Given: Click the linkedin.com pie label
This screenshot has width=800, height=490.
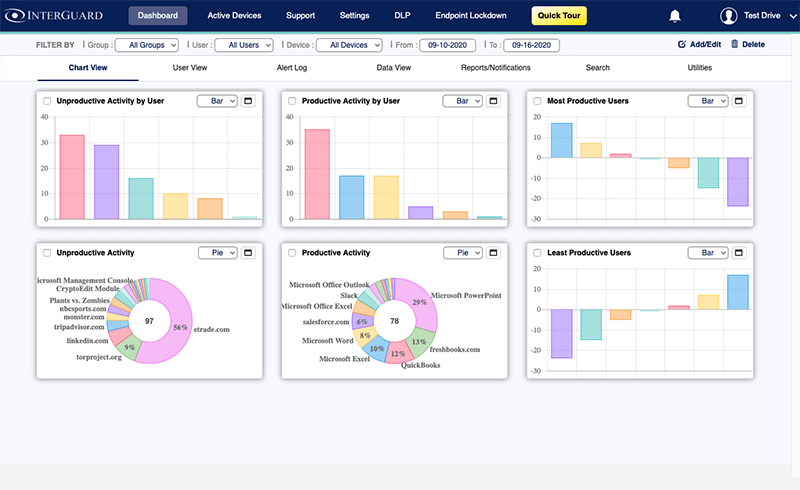Looking at the screenshot, I should click(87, 340).
